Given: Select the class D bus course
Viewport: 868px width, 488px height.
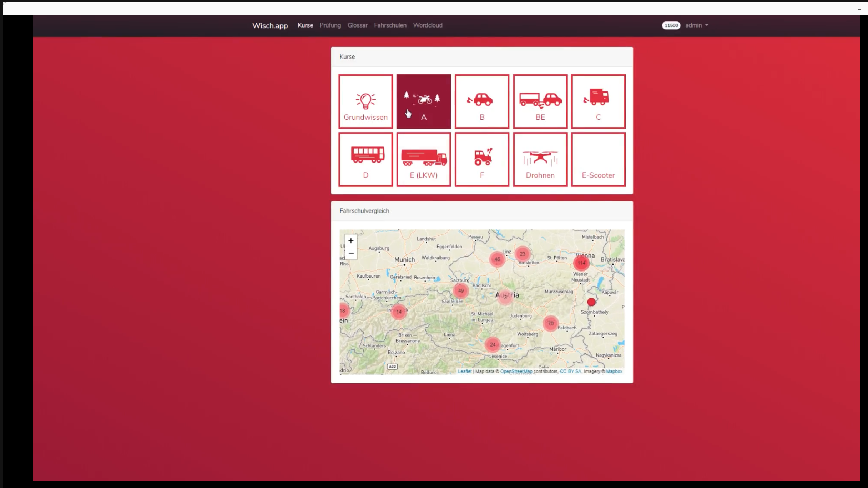Looking at the screenshot, I should tap(365, 160).
